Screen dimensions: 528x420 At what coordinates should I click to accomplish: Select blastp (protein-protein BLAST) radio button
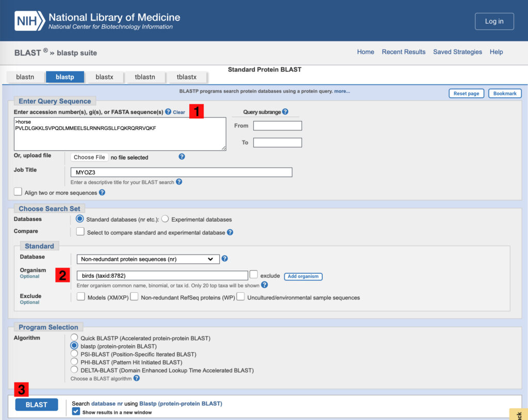click(x=74, y=346)
